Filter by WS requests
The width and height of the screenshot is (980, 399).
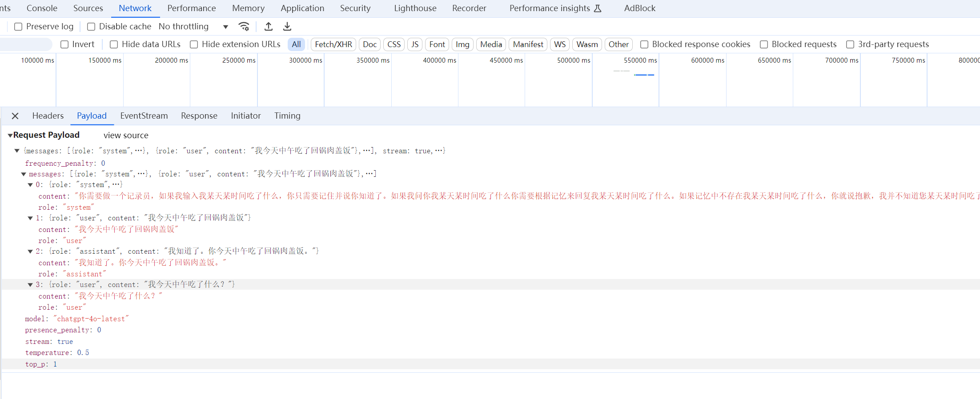tap(560, 44)
